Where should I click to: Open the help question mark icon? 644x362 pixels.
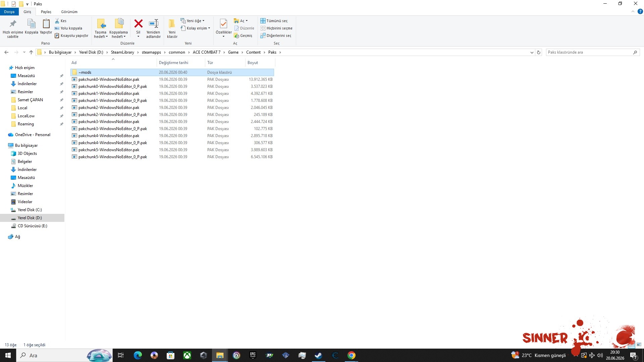point(640,11)
